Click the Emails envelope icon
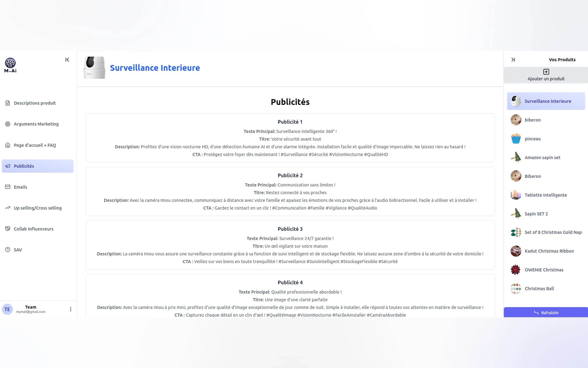Image resolution: width=588 pixels, height=368 pixels. click(8, 187)
